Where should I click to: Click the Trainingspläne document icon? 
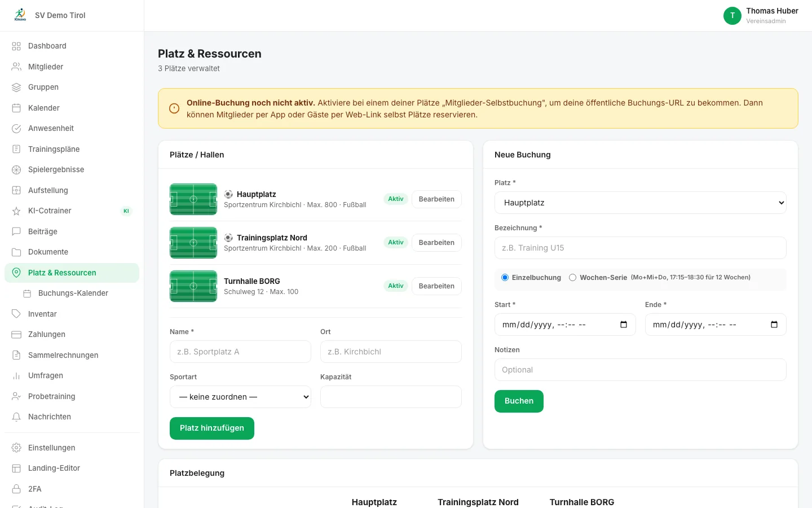(16, 149)
